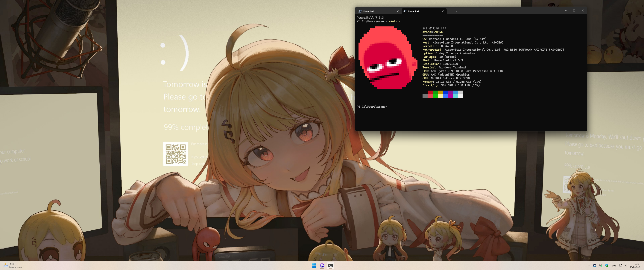Close the first PowerShell tab

(397, 11)
